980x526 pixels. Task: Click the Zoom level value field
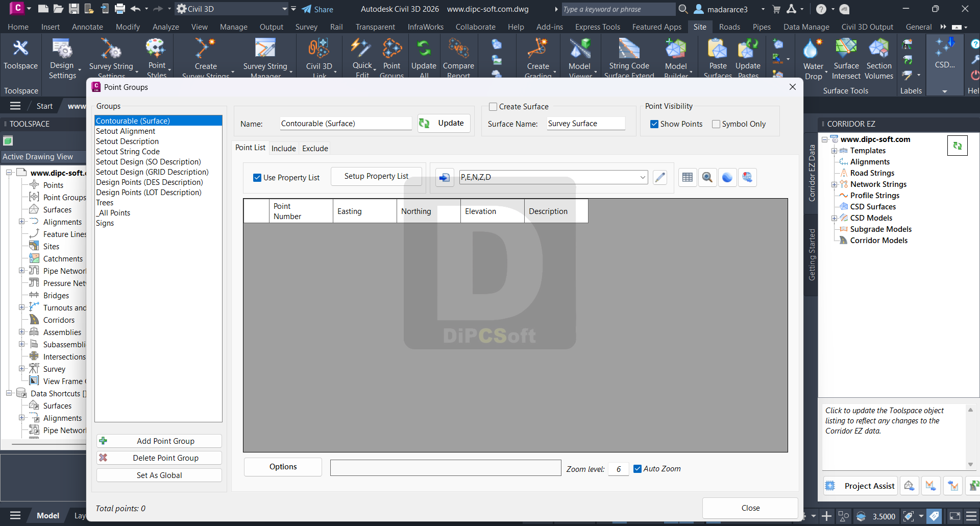pyautogui.click(x=619, y=469)
